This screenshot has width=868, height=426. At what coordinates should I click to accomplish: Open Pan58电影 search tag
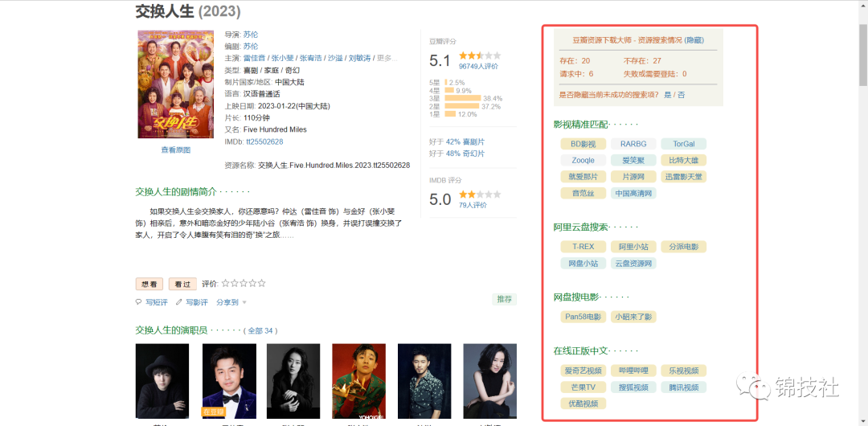pyautogui.click(x=583, y=317)
